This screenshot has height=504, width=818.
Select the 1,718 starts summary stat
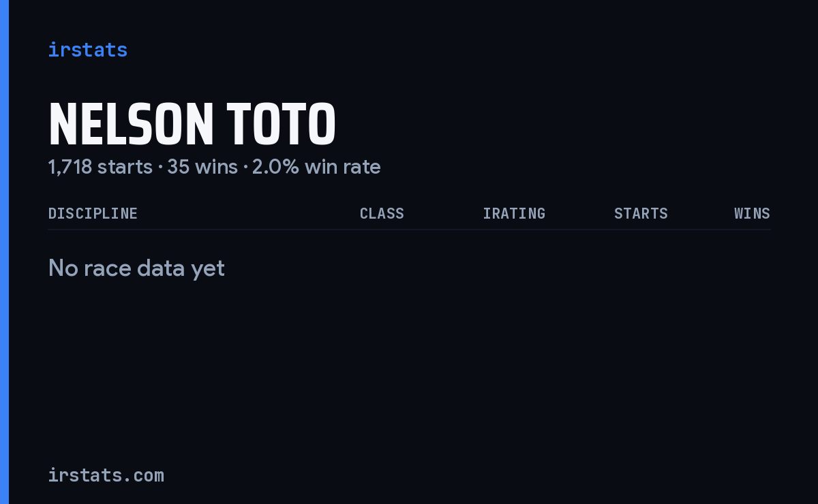pos(100,167)
